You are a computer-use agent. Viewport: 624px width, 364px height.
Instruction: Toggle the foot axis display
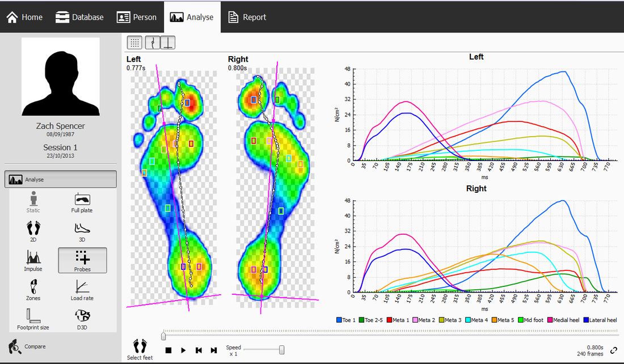(x=168, y=42)
